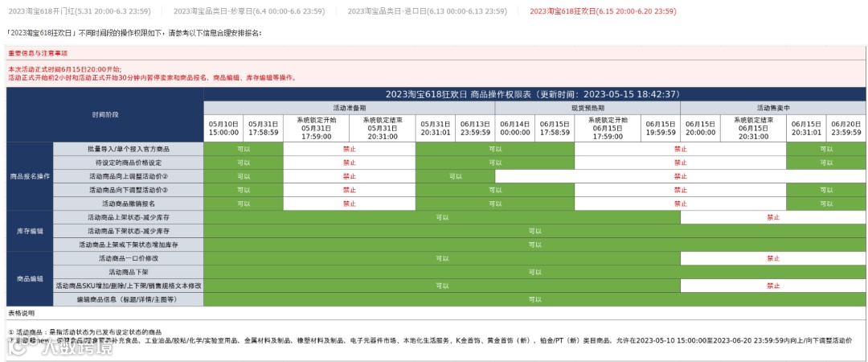Select the 活动商品撤销报名 row label
The width and height of the screenshot is (868, 362).
click(x=129, y=204)
